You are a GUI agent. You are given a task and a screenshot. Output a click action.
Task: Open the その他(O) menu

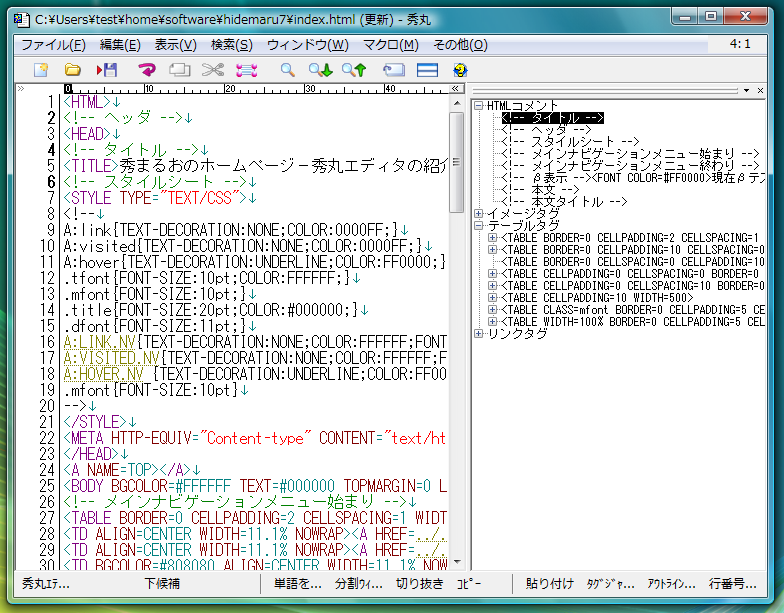tap(460, 45)
